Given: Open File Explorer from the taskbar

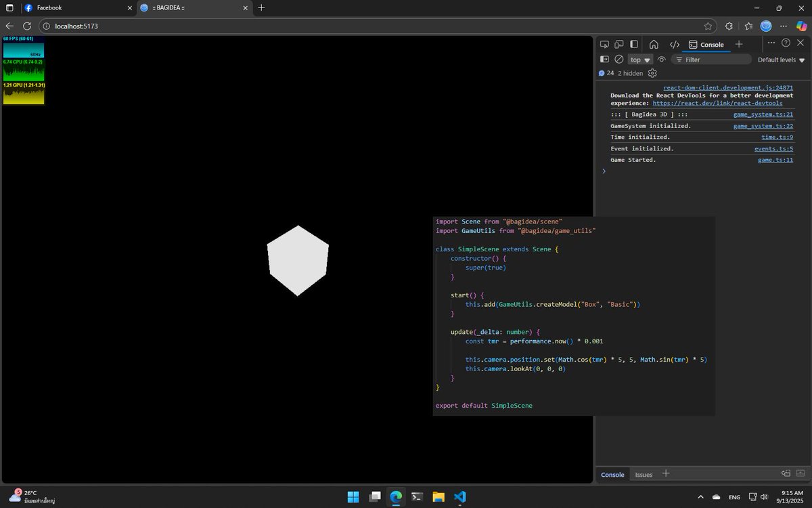Looking at the screenshot, I should click(438, 496).
